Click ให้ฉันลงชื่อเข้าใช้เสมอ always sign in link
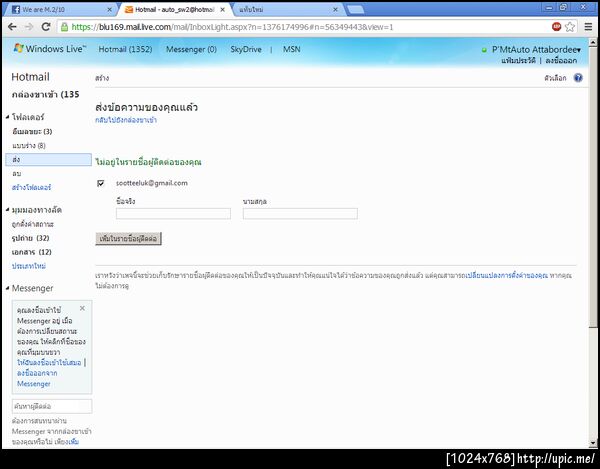600x469 pixels. tap(49, 362)
